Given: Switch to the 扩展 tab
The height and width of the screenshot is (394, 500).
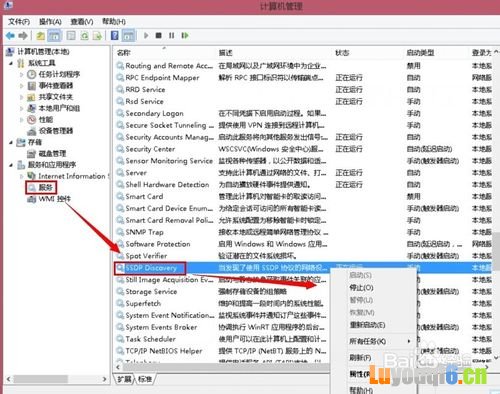Looking at the screenshot, I should tap(124, 379).
